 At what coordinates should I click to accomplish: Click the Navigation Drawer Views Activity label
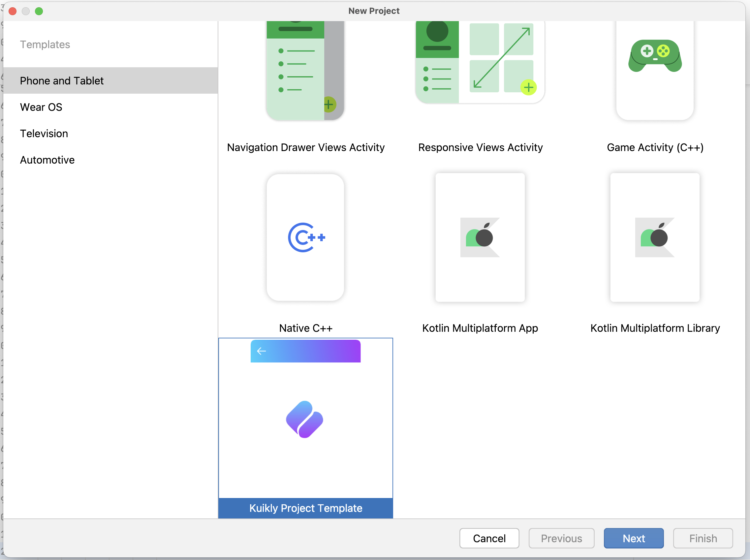click(x=306, y=147)
